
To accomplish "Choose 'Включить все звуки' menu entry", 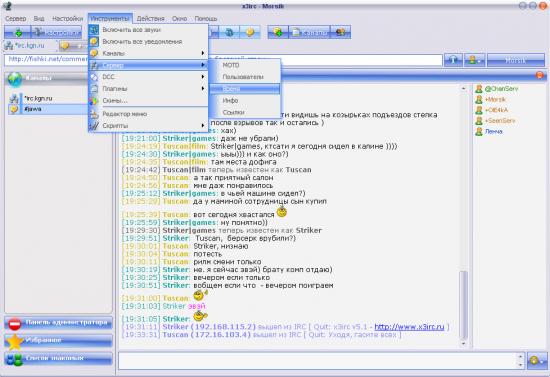I will 148,30.
